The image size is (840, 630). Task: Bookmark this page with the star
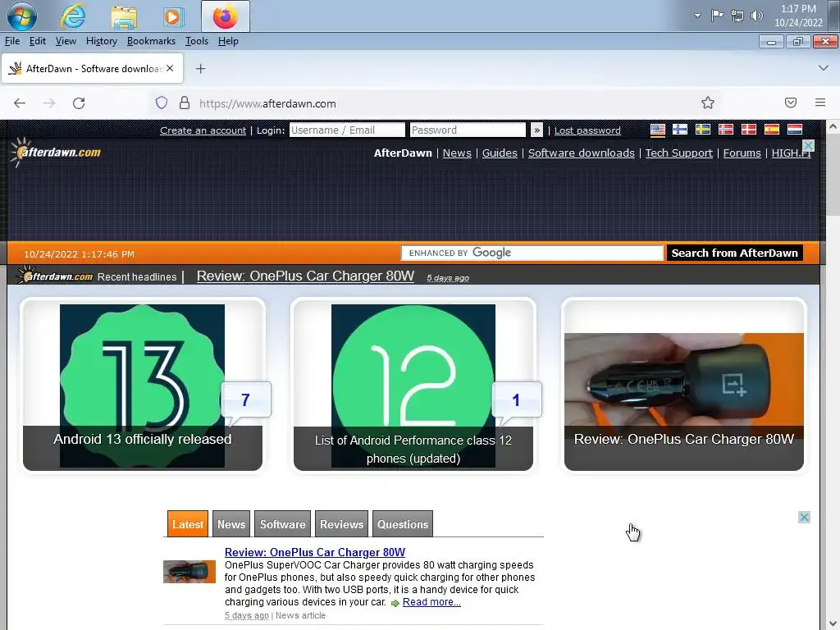[708, 103]
